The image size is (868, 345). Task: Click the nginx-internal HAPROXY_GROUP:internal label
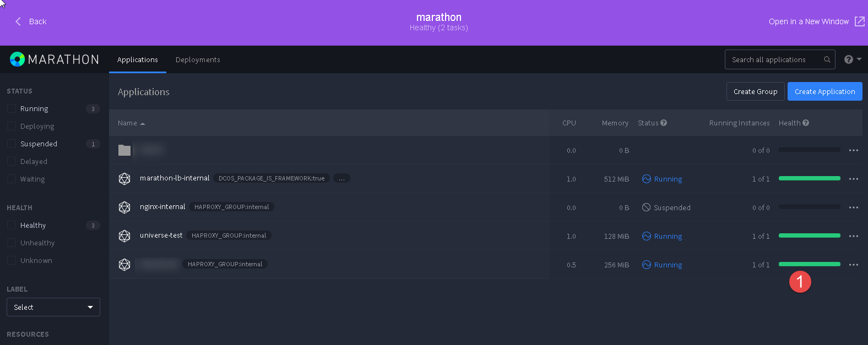click(232, 207)
